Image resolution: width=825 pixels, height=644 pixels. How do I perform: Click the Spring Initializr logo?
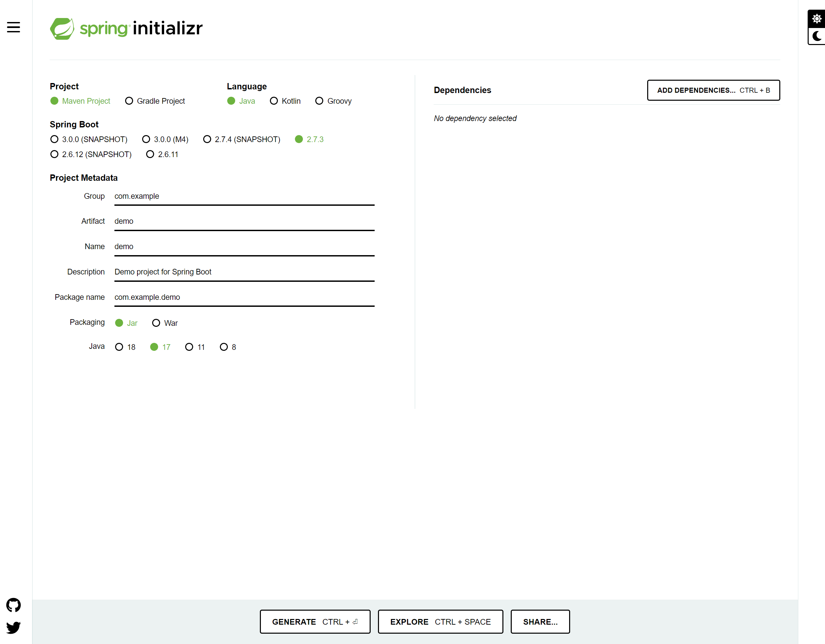(x=126, y=28)
